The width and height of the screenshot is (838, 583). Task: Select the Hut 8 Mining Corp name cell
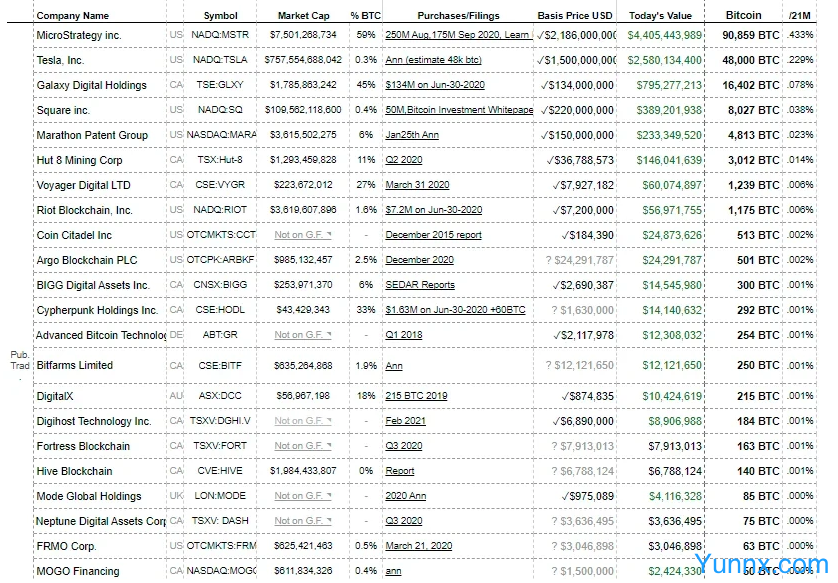[79, 160]
